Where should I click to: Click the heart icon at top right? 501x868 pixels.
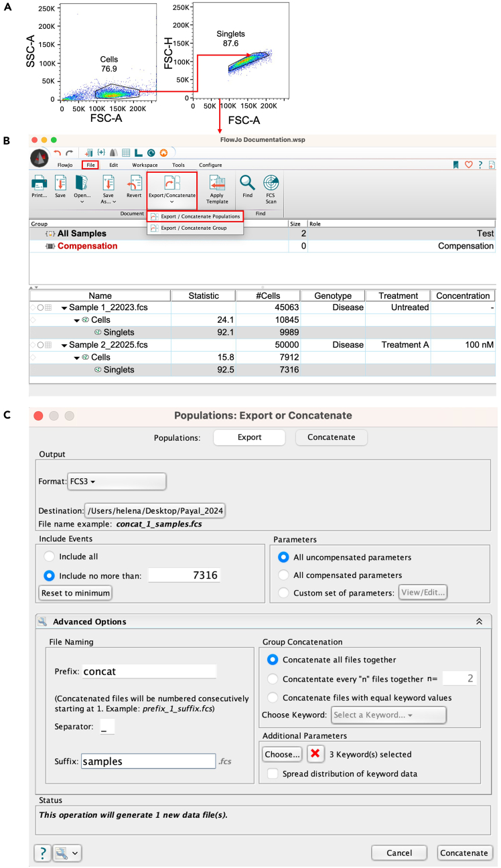(468, 164)
